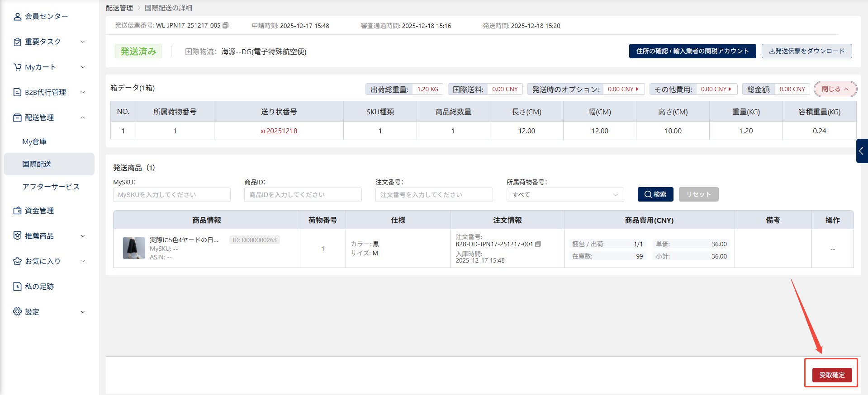Copy order number B2B-DD-JPN17-251217-001 icon
Image resolution: width=868 pixels, height=395 pixels.
pyautogui.click(x=538, y=244)
